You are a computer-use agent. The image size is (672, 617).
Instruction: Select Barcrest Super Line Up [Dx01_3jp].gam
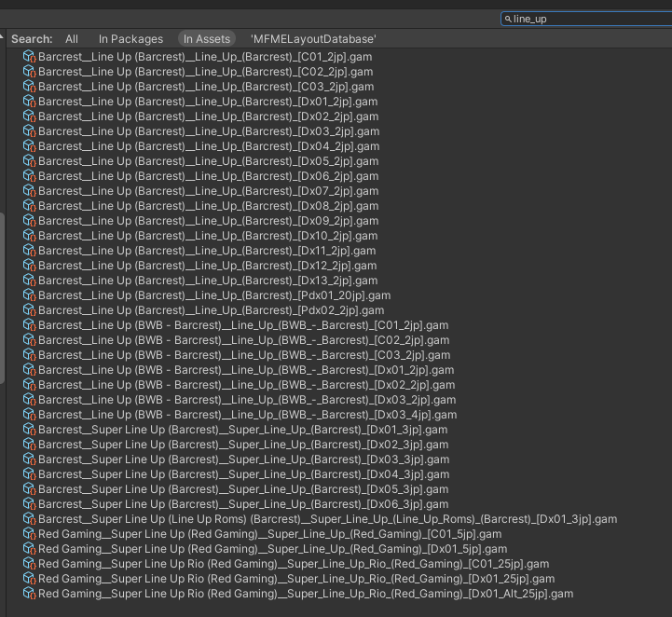243,430
